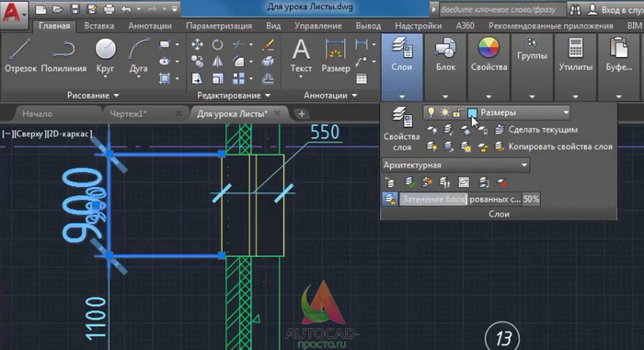Image resolution: width=644 pixels, height=350 pixels.
Task: Click the Stretch tool icon
Action: pyautogui.click(x=197, y=78)
